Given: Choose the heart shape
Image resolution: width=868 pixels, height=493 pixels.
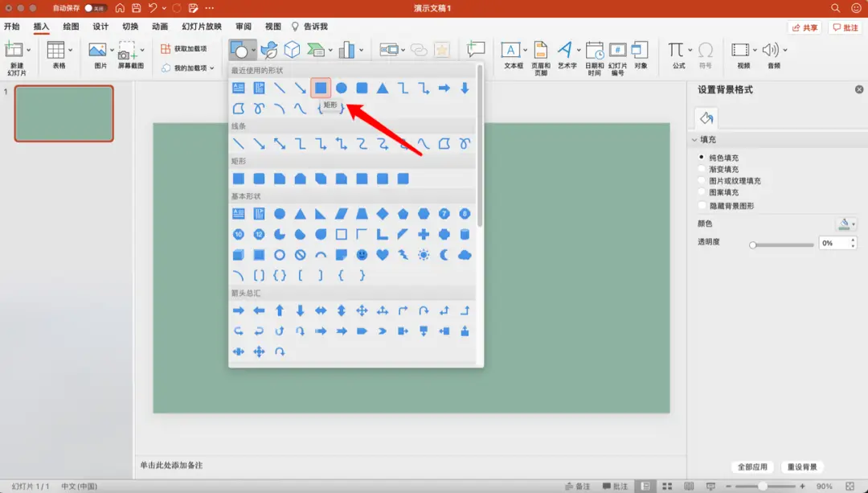Looking at the screenshot, I should [x=383, y=255].
